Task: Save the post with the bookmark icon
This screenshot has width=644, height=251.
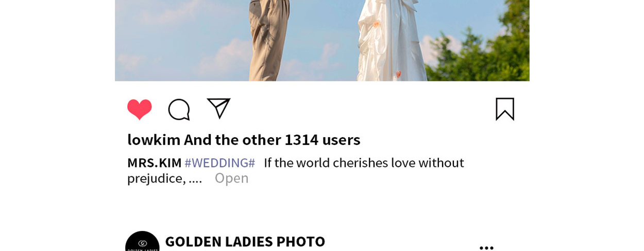Action: point(505,109)
